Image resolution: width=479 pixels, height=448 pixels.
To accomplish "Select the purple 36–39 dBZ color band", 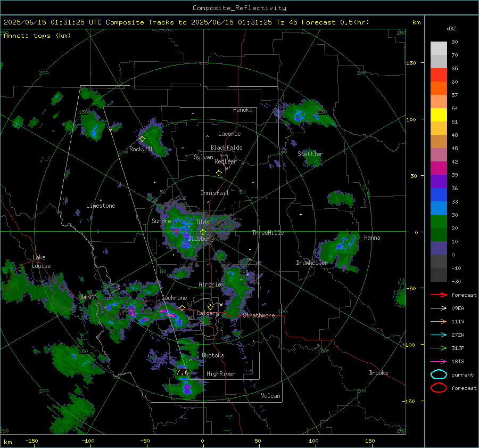I will (439, 182).
